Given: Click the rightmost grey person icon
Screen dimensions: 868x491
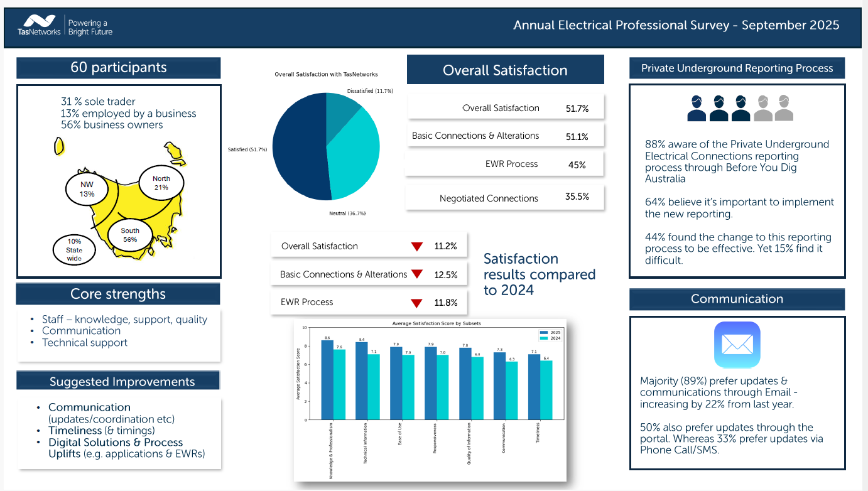Looking at the screenshot, I should [784, 108].
